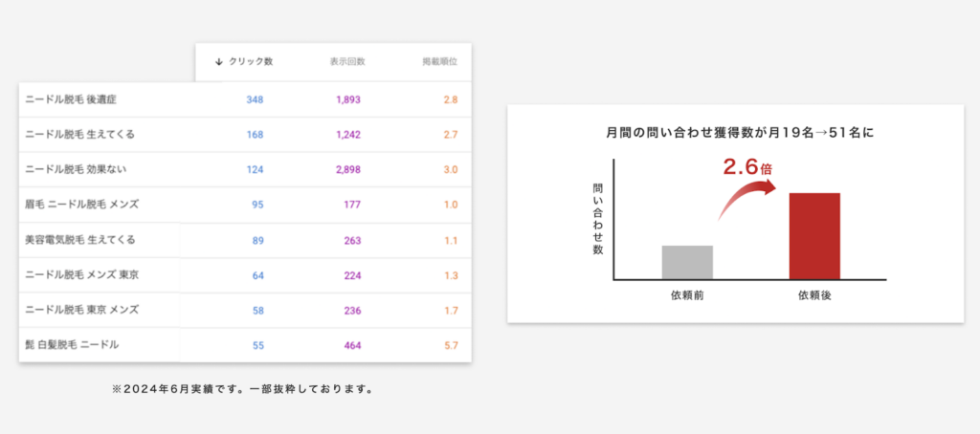This screenshot has height=434, width=980.
Task: Click the red 依頼後 bar
Action: point(813,236)
